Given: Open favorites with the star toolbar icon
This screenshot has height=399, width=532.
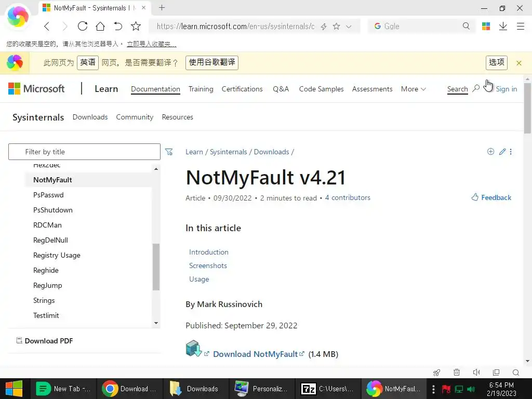Looking at the screenshot, I should pyautogui.click(x=136, y=26).
